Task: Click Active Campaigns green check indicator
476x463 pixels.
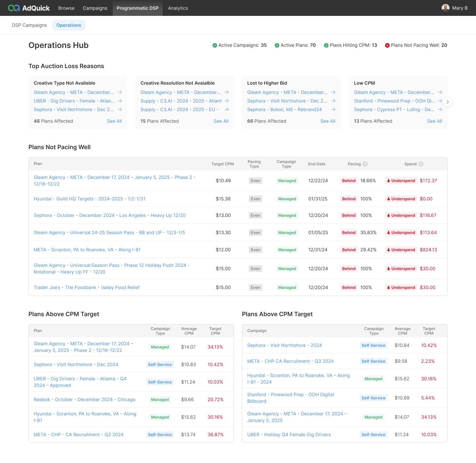Action: [215, 45]
